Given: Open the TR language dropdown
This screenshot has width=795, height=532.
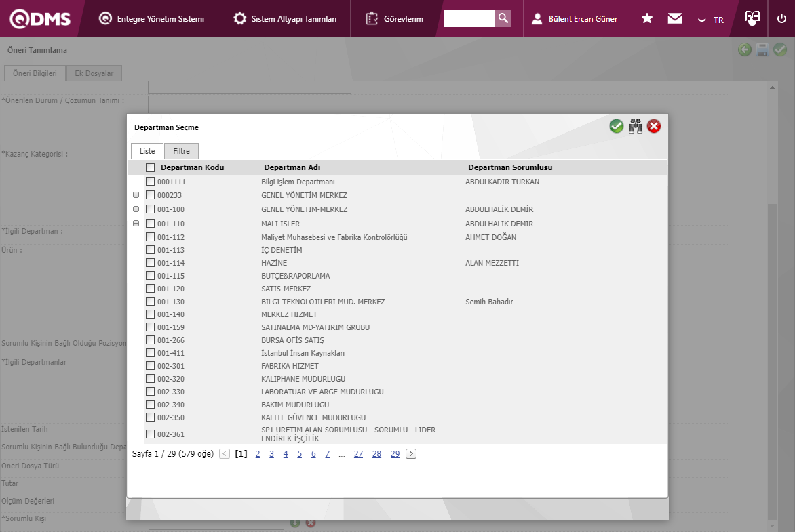Looking at the screenshot, I should tap(711, 20).
